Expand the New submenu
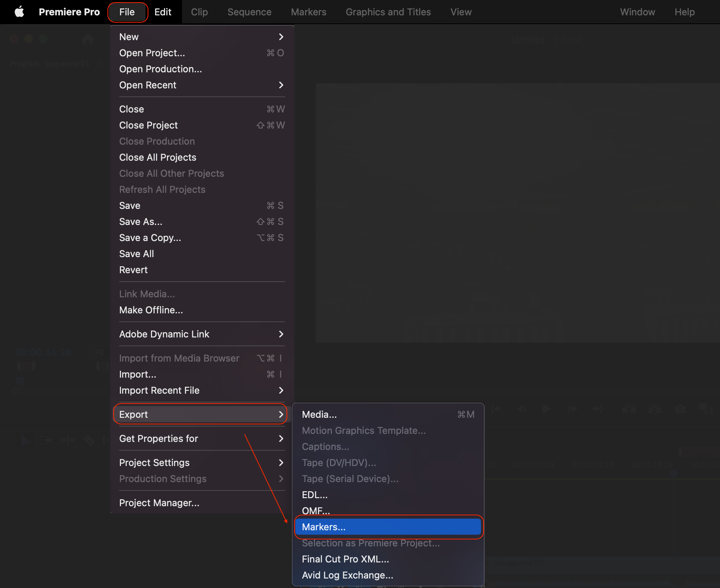 pos(129,37)
